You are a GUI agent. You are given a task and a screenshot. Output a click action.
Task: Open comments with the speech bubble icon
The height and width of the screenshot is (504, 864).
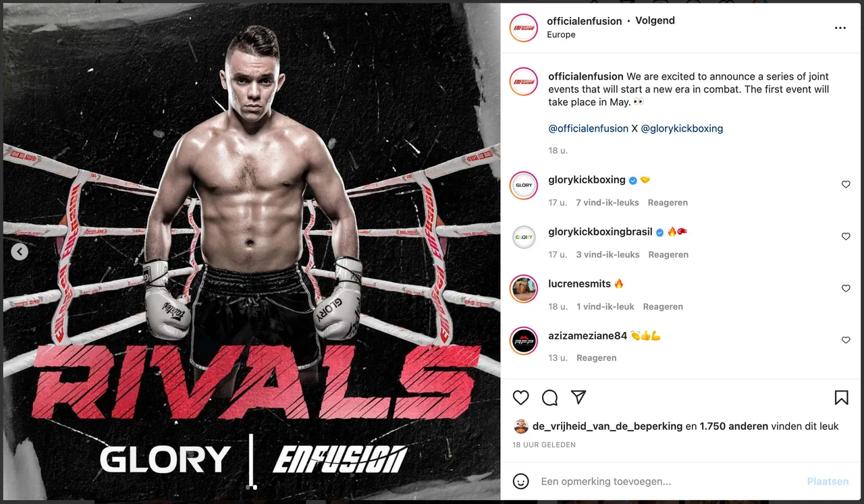pyautogui.click(x=549, y=397)
